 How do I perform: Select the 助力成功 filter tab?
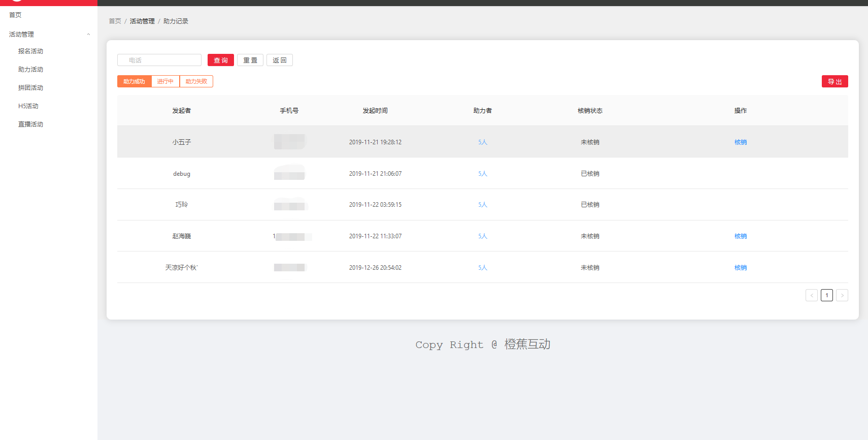134,81
